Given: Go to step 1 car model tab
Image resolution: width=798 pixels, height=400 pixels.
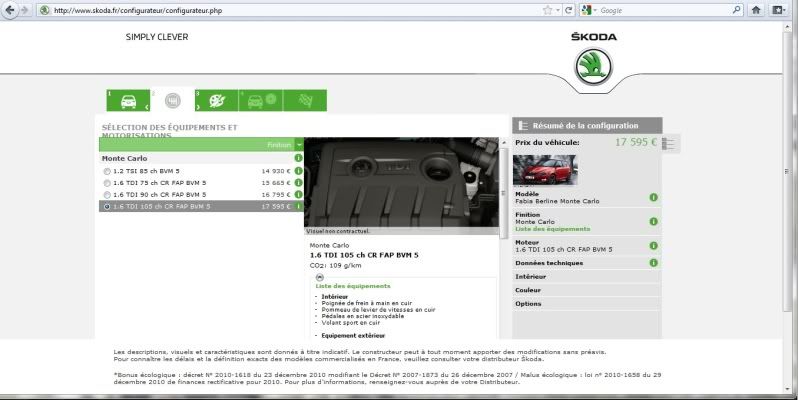Looking at the screenshot, I should [129, 101].
